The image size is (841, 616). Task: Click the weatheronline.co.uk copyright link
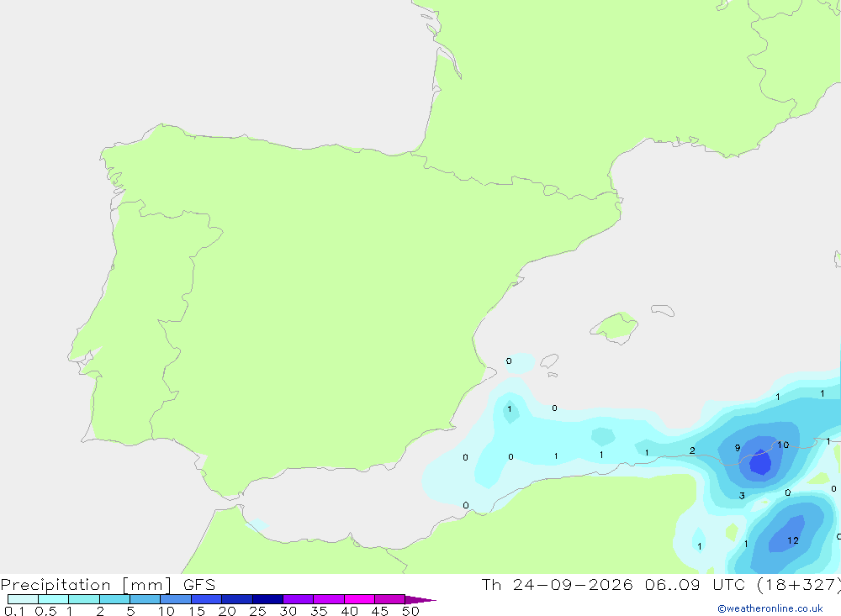point(770,608)
